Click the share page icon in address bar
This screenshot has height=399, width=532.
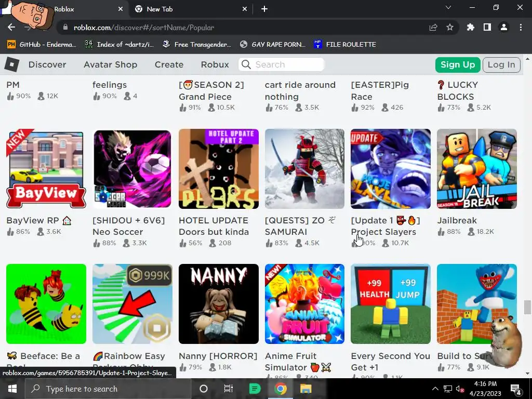pyautogui.click(x=433, y=28)
